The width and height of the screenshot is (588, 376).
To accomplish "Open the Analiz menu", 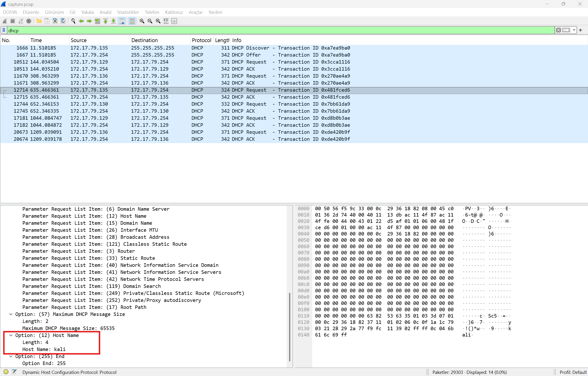I will click(x=105, y=12).
